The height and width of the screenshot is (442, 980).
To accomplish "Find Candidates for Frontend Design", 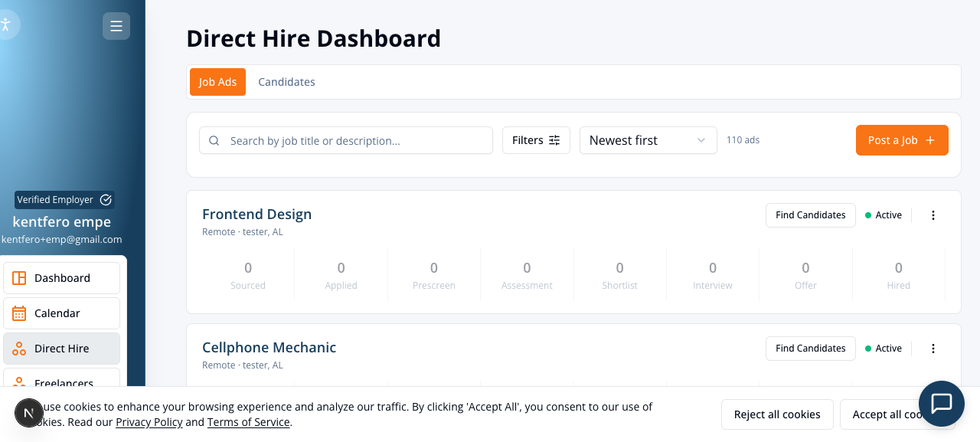I will tap(811, 215).
